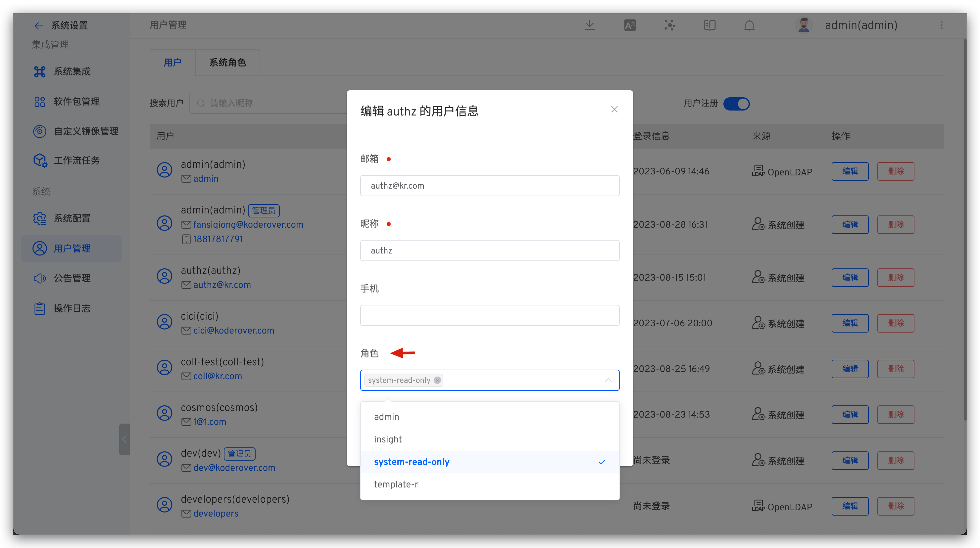Close the edit user dialog
Screen dimensions: 980x548
(x=614, y=110)
